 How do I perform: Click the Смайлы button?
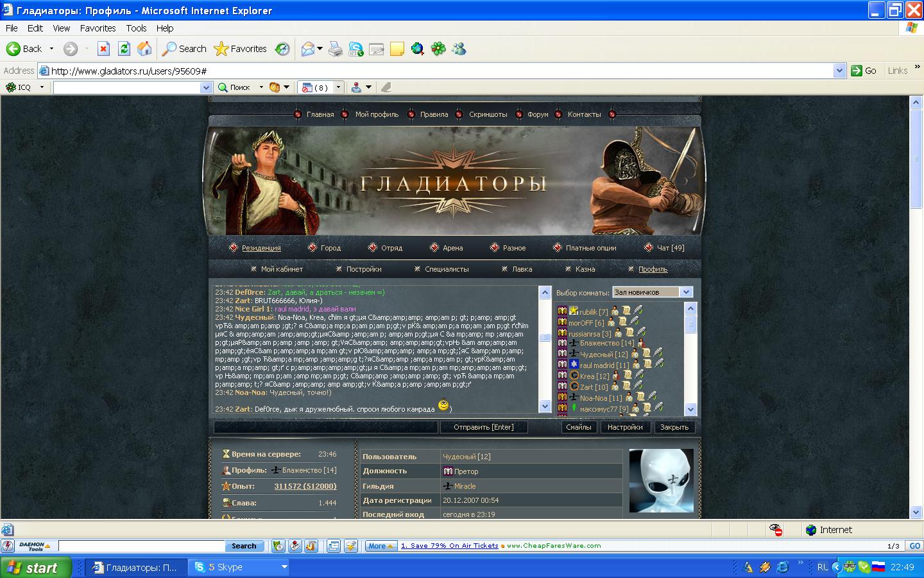[578, 427]
